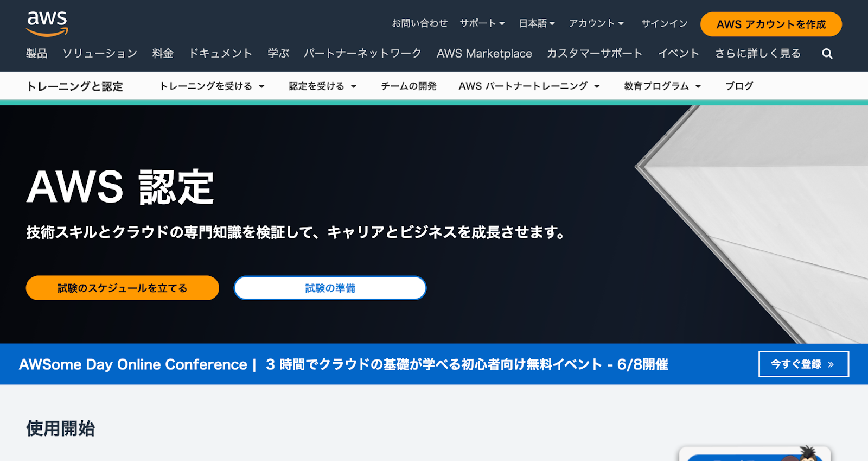Open the ソリューション menu
Image resolution: width=868 pixels, height=461 pixels.
[100, 53]
